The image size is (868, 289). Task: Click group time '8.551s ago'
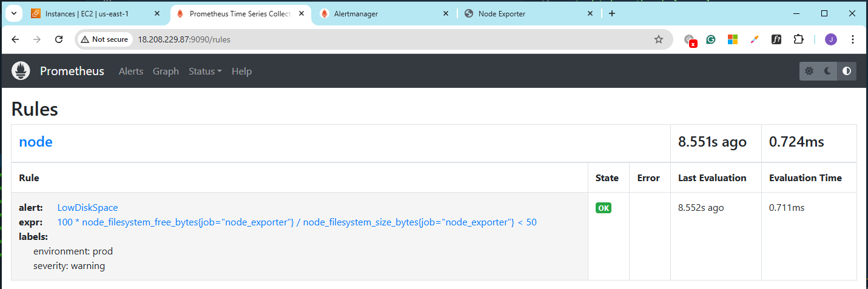712,142
